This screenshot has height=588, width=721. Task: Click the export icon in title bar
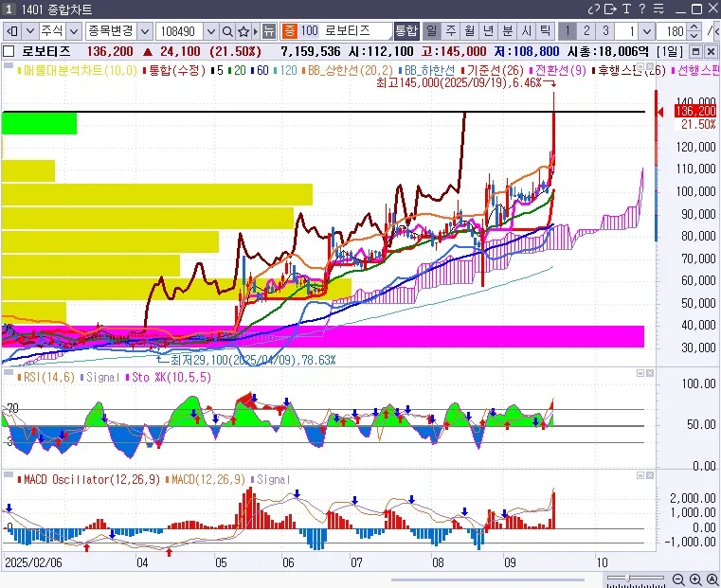(x=610, y=9)
